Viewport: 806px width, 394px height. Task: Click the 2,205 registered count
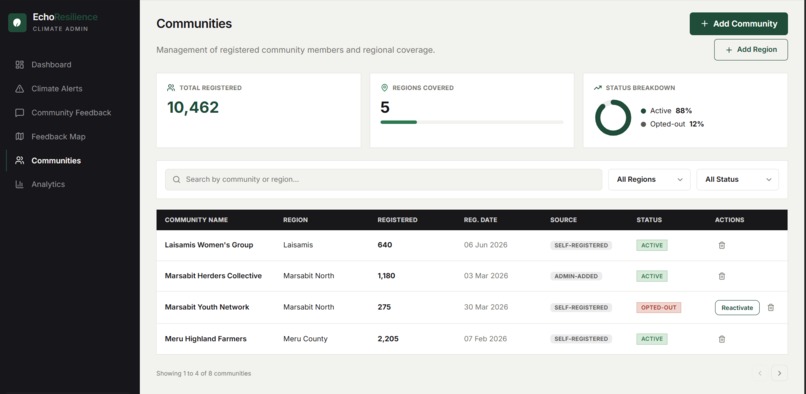(x=388, y=338)
